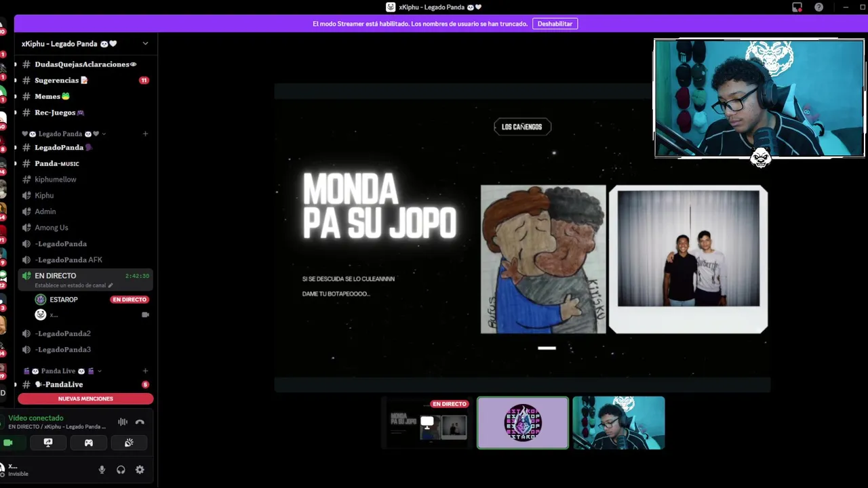This screenshot has height=488, width=868.
Task: Click the slide indicator bar under images
Action: [547, 348]
